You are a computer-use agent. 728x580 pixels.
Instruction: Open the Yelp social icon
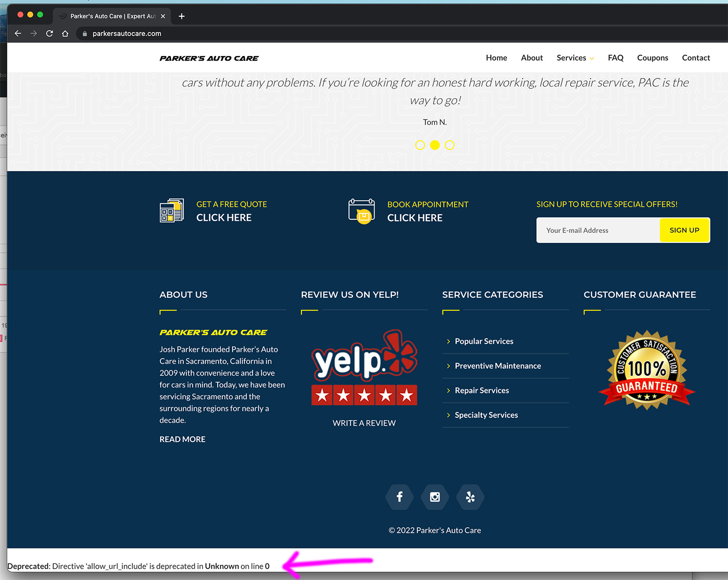pyautogui.click(x=470, y=497)
